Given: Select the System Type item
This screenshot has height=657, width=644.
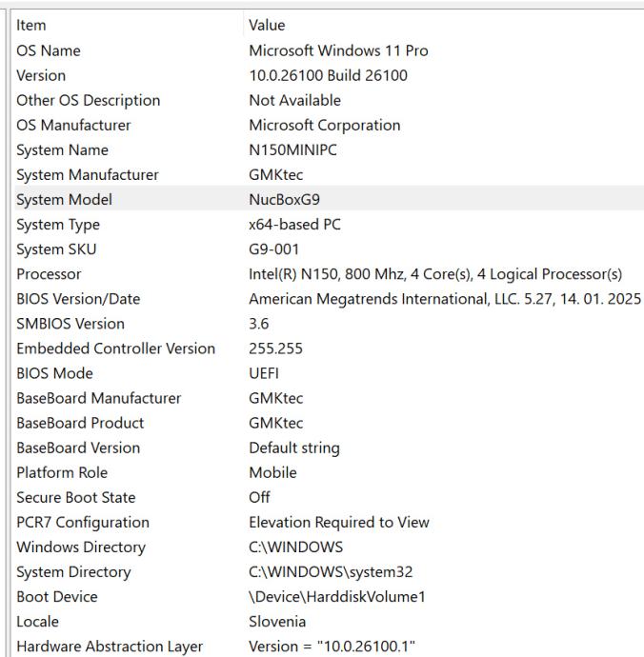Looking at the screenshot, I should (58, 225).
